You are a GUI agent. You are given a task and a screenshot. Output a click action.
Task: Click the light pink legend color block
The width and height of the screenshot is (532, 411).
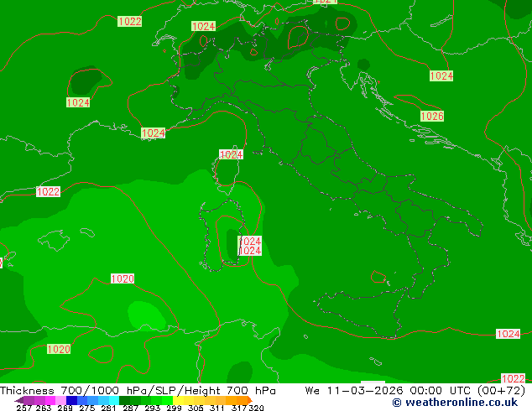point(60,400)
